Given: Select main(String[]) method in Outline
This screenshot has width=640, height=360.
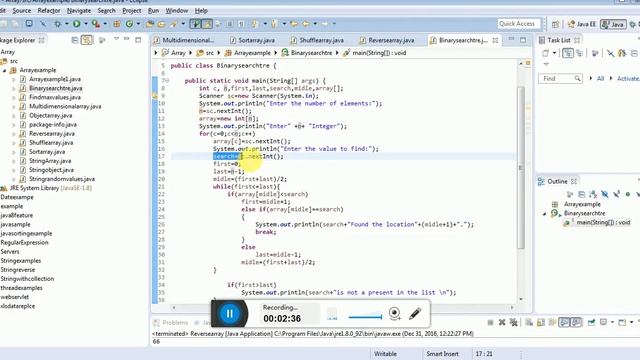Looking at the screenshot, I should click(x=603, y=222).
